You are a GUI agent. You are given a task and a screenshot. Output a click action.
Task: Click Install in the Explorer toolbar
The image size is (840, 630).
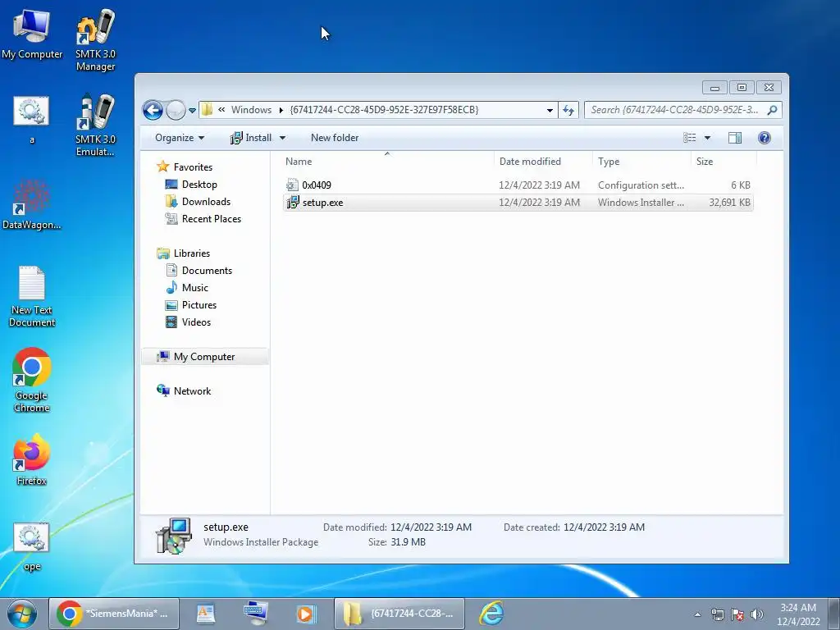click(251, 138)
